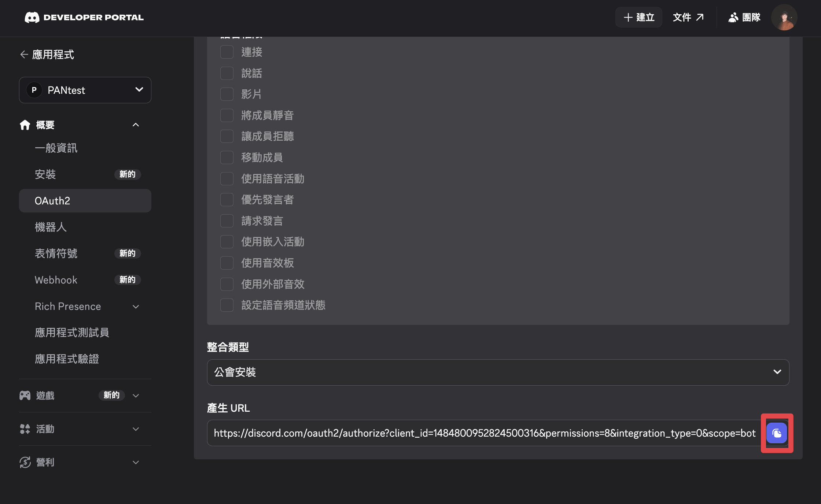Screen dimensions: 821x504
Task: Open the user avatar in the top right
Action: pos(784,17)
